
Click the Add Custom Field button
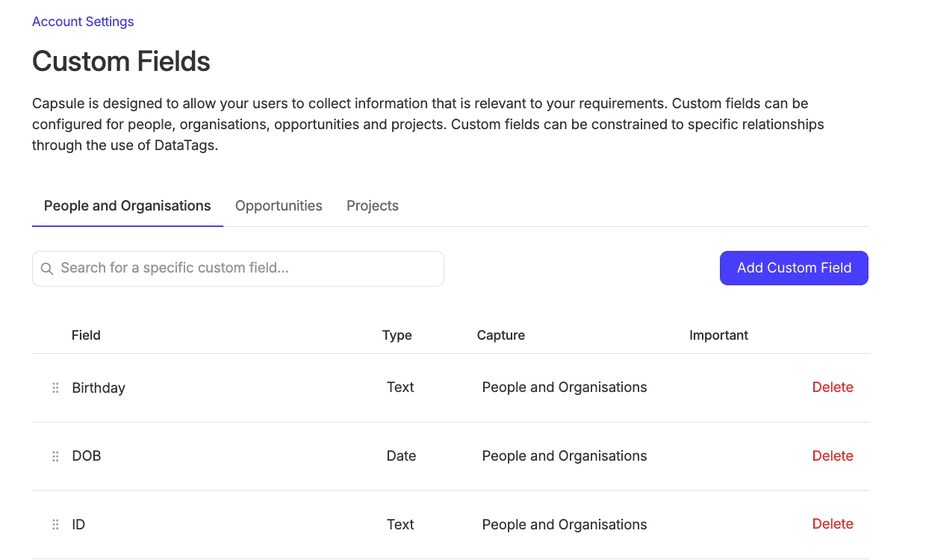tap(794, 268)
